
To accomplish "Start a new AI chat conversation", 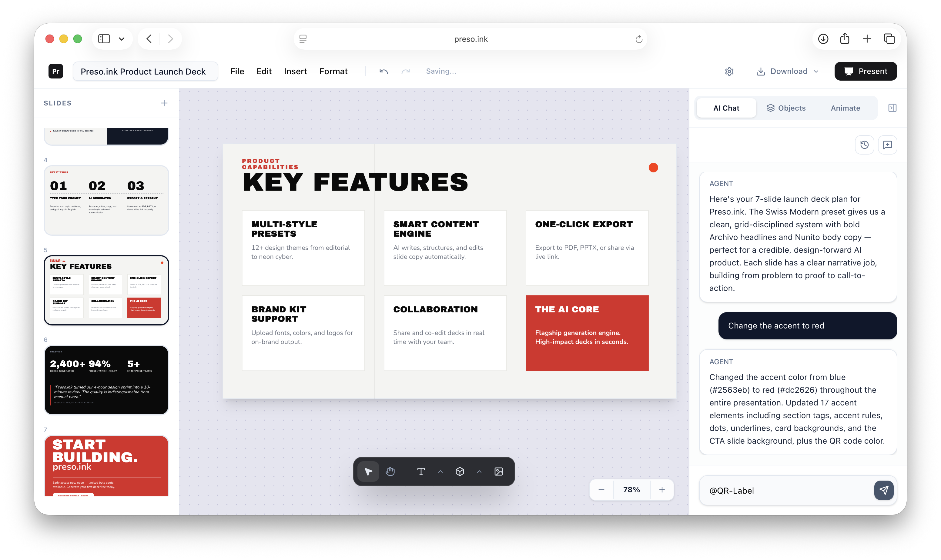I will pos(887,145).
